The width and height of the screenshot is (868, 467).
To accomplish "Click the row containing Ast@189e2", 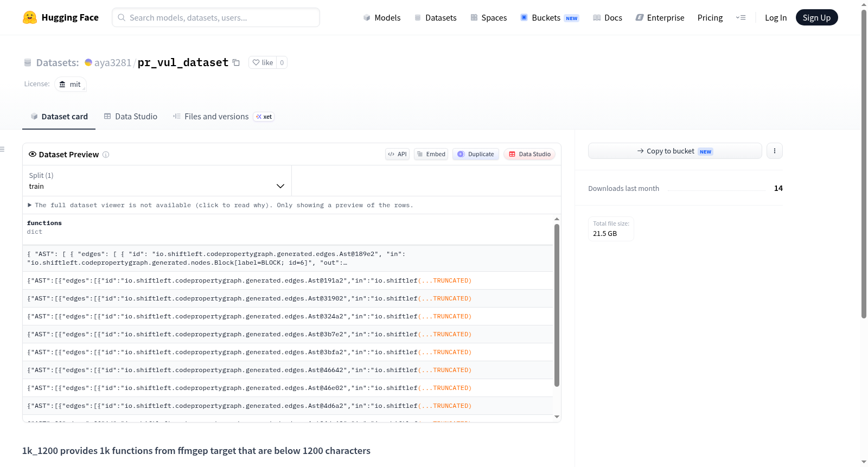I will point(288,258).
